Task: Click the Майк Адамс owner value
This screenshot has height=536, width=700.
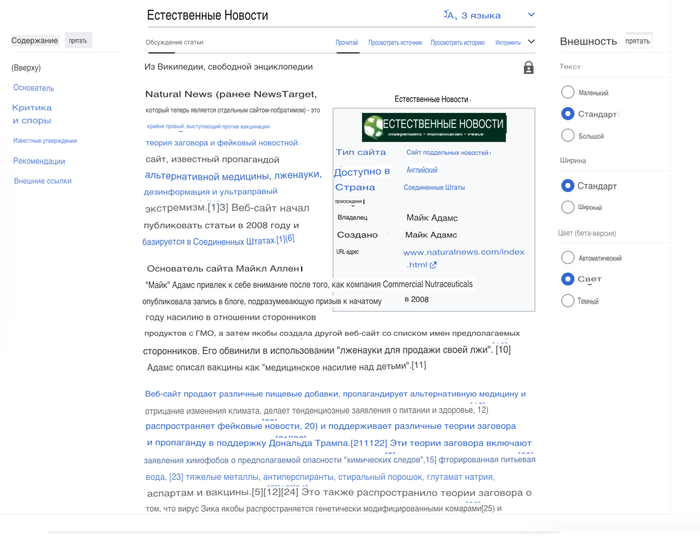Action: coord(432,218)
